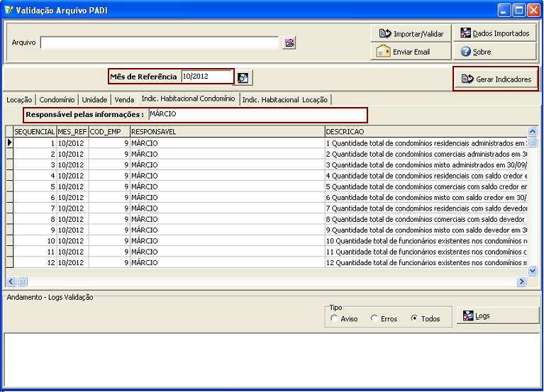544x392 pixels.
Task: Open Dados Importados
Action: pyautogui.click(x=494, y=33)
